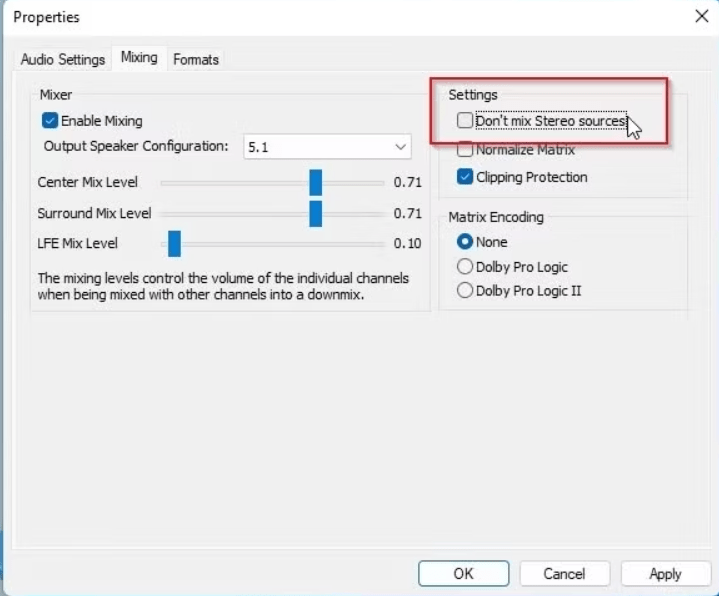Image resolution: width=719 pixels, height=596 pixels.
Task: Disable the Enable Mixing checkbox
Action: tap(50, 121)
